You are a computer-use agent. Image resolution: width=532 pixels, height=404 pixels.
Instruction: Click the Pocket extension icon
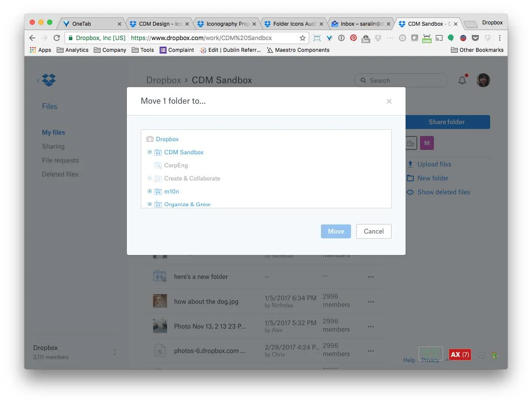(x=476, y=38)
